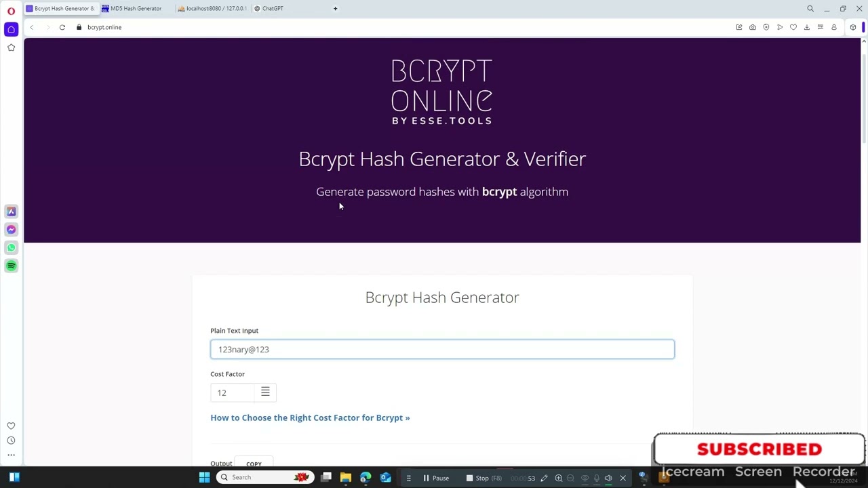Toggle recorder microphone icon
The image size is (868, 488).
point(597,478)
